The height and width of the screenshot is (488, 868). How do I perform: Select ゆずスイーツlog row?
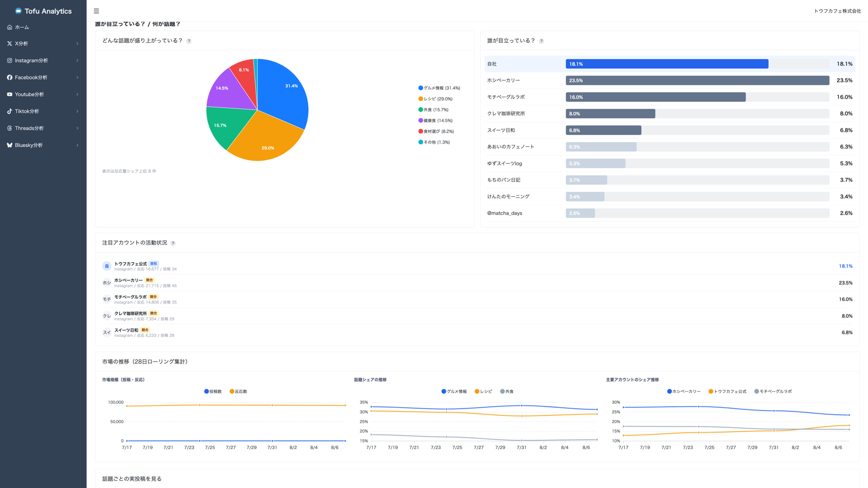click(670, 163)
